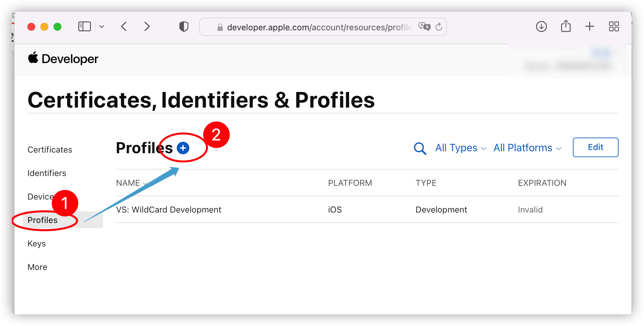Screen dimensions: 644x326
Task: Click the EXPIRATION column header
Action: [x=542, y=183]
